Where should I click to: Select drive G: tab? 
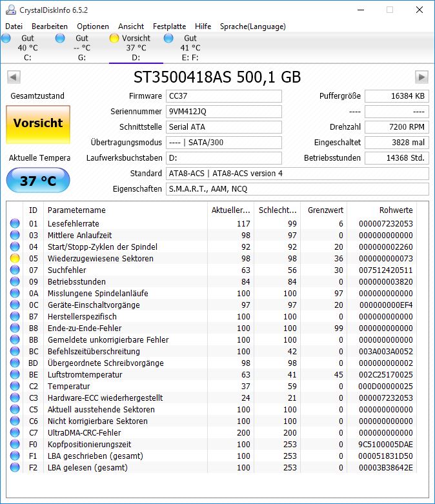coord(82,48)
